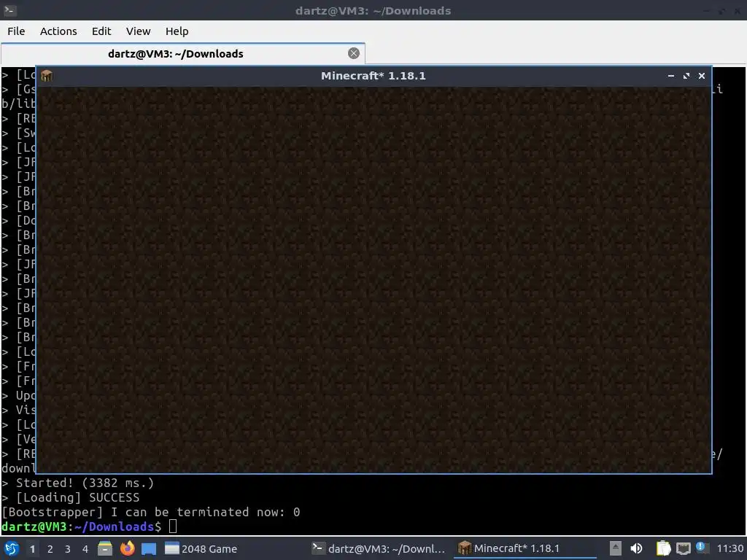Switch to workspace 3

(x=68, y=549)
